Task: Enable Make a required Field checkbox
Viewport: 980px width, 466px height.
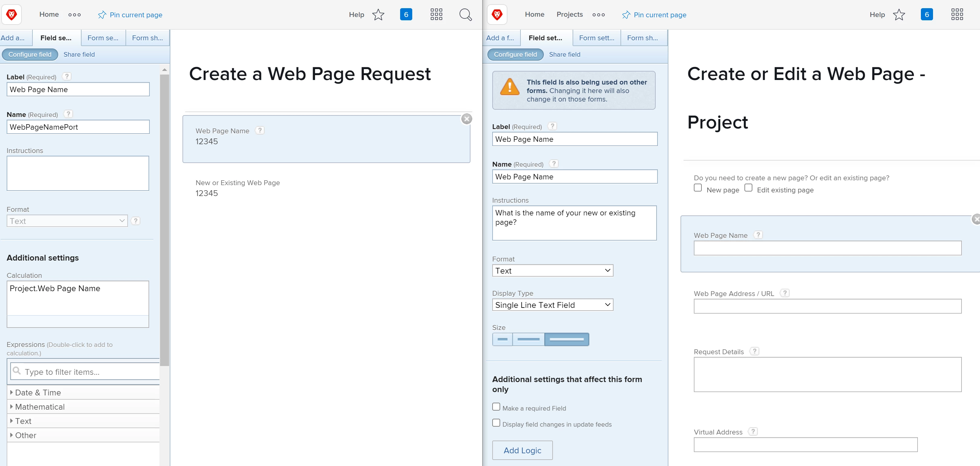Action: tap(496, 407)
